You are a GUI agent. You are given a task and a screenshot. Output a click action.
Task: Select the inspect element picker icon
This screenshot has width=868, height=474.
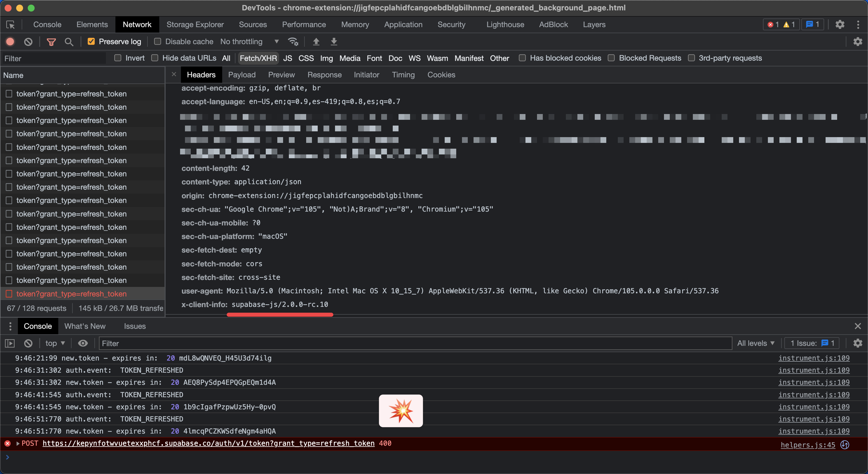click(x=10, y=25)
